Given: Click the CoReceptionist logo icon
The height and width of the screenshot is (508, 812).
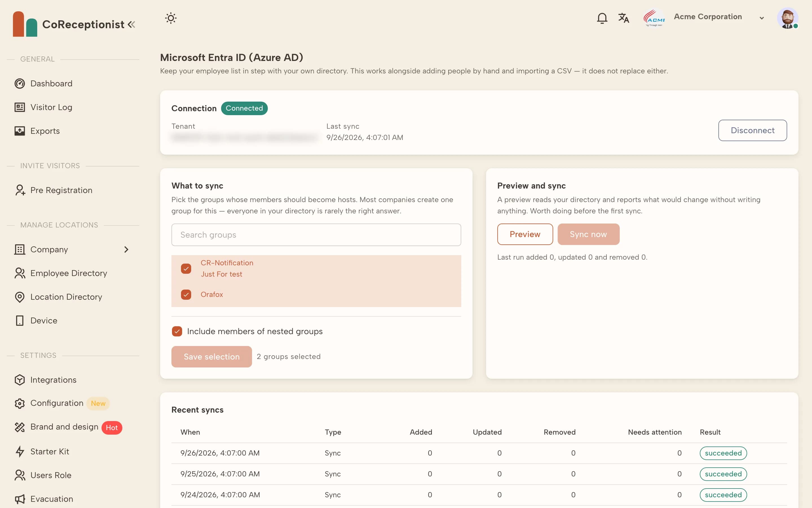Looking at the screenshot, I should coord(25,24).
